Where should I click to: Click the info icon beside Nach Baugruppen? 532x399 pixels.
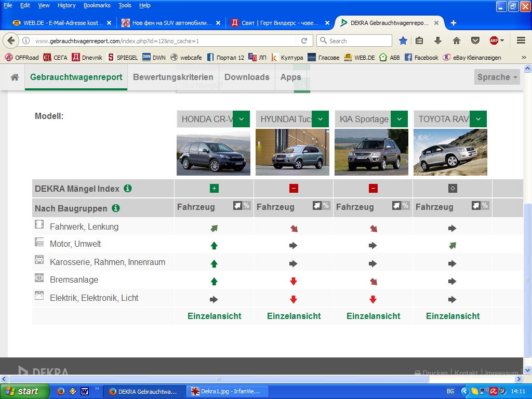tap(116, 208)
